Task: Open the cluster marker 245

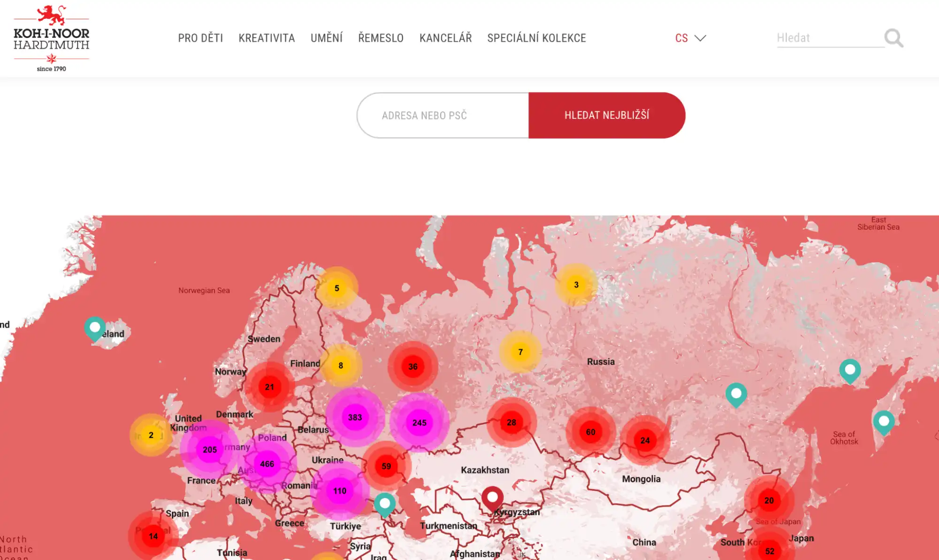Action: (x=419, y=423)
